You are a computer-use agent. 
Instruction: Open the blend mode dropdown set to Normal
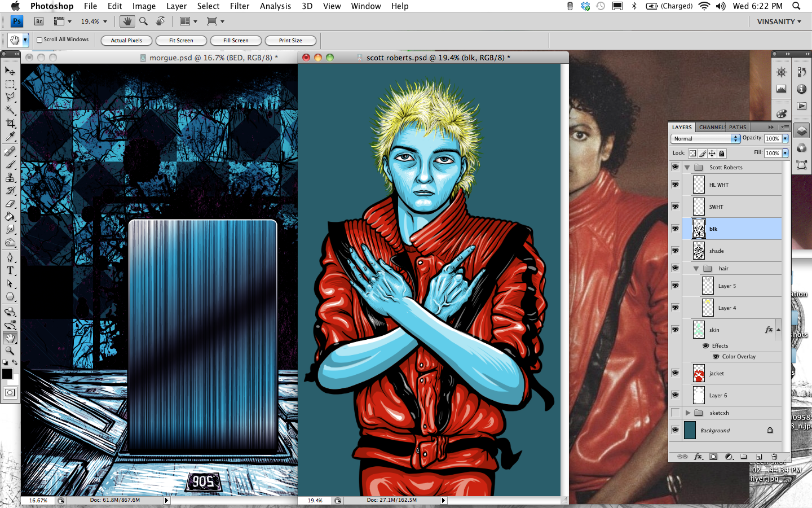pos(705,139)
